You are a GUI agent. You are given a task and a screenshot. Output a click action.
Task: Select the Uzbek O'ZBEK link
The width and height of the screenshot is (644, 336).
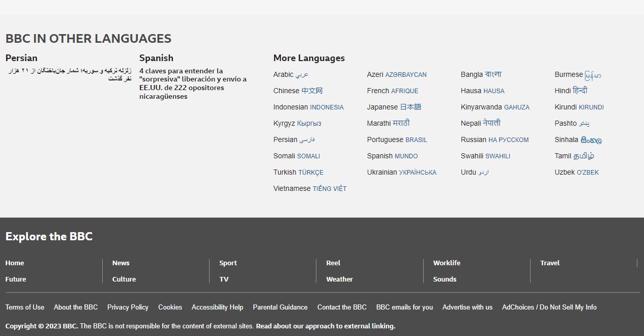point(576,172)
